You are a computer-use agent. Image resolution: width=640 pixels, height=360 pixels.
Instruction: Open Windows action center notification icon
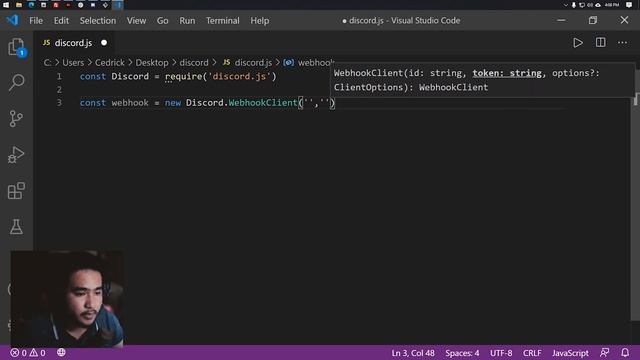click(x=629, y=5)
